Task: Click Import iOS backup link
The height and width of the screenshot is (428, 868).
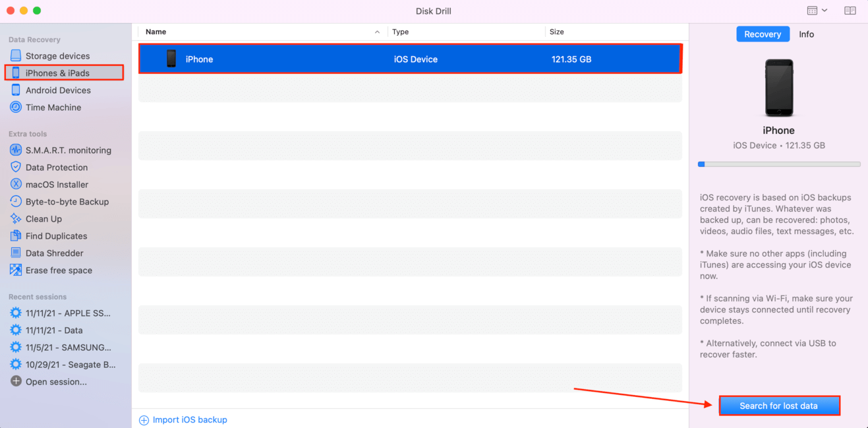Action: [190, 420]
